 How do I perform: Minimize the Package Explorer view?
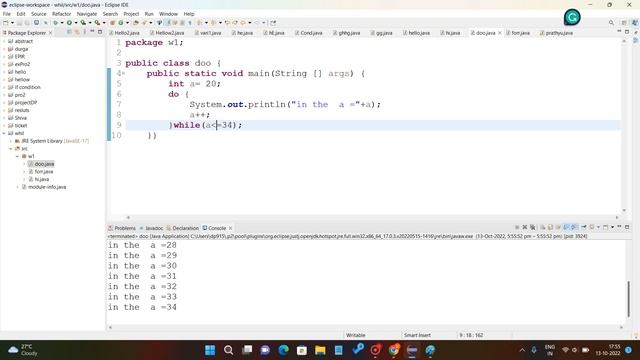point(92,31)
